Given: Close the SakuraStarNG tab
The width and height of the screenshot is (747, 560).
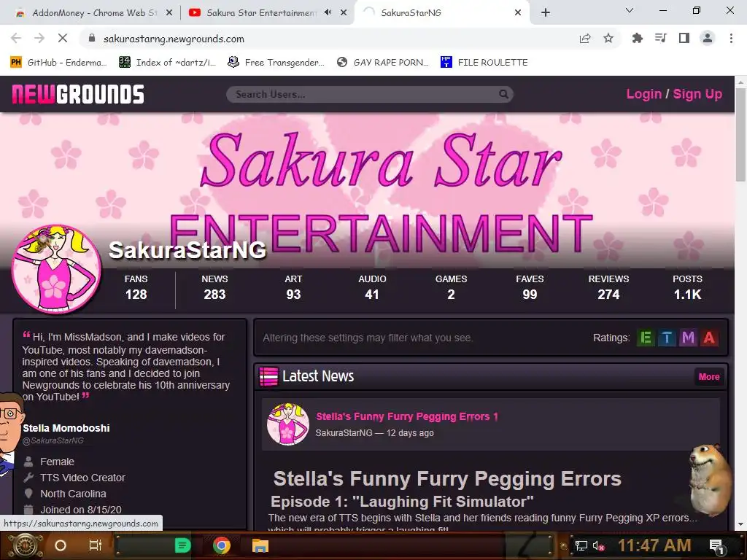Looking at the screenshot, I should pos(518,13).
